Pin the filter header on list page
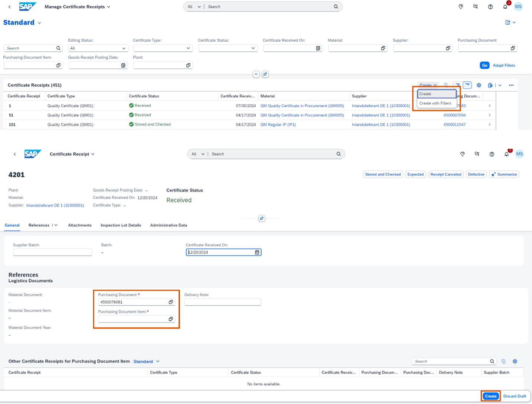The height and width of the screenshot is (404, 532). [265, 74]
